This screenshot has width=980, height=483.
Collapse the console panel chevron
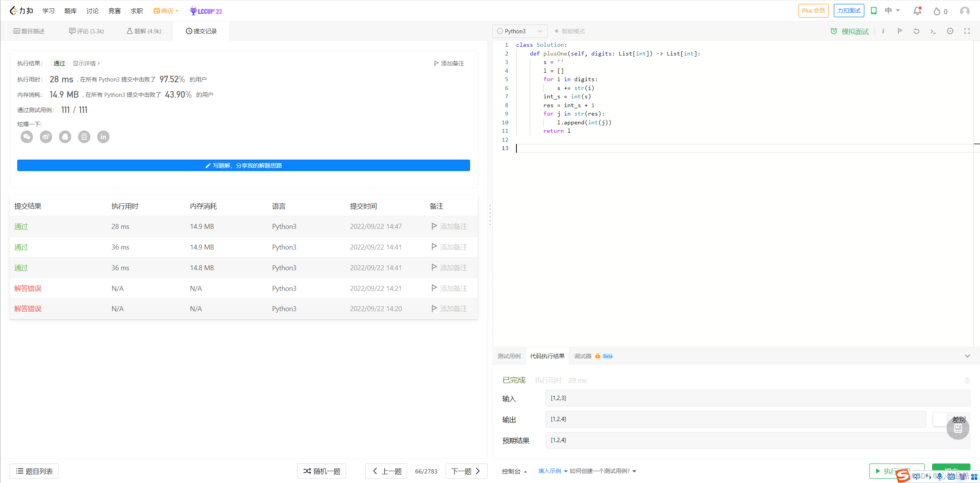pos(967,356)
